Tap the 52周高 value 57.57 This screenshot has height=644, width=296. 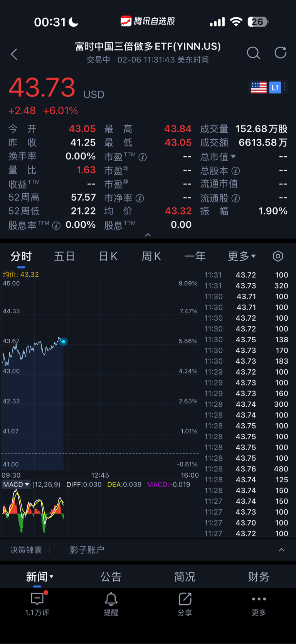point(83,198)
